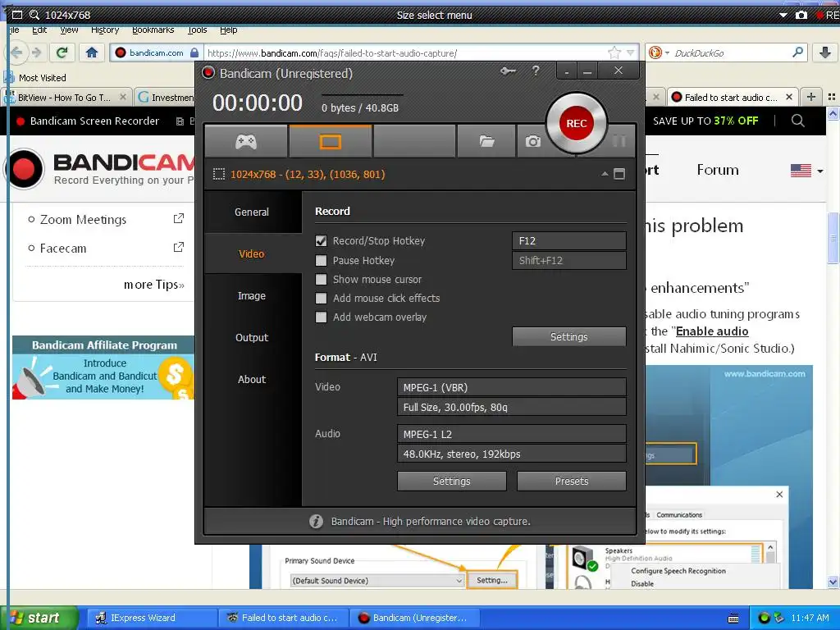Viewport: 840px width, 630px height.
Task: Open Default Sound Device combo box
Action: tap(377, 581)
